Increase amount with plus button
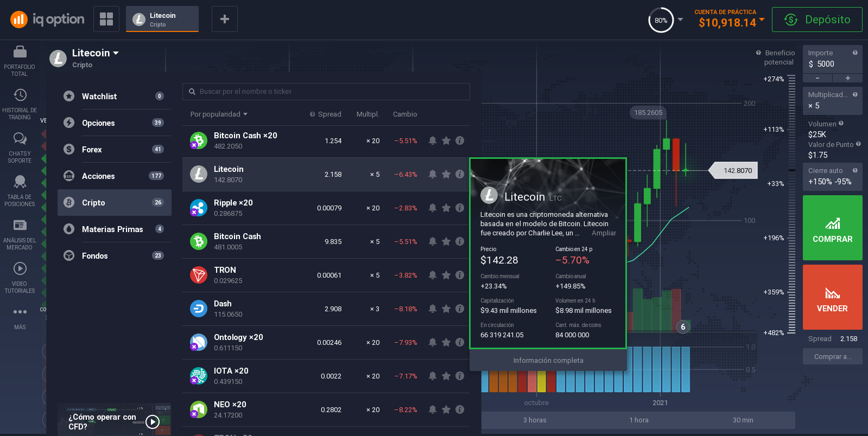The height and width of the screenshot is (436, 868). click(847, 79)
